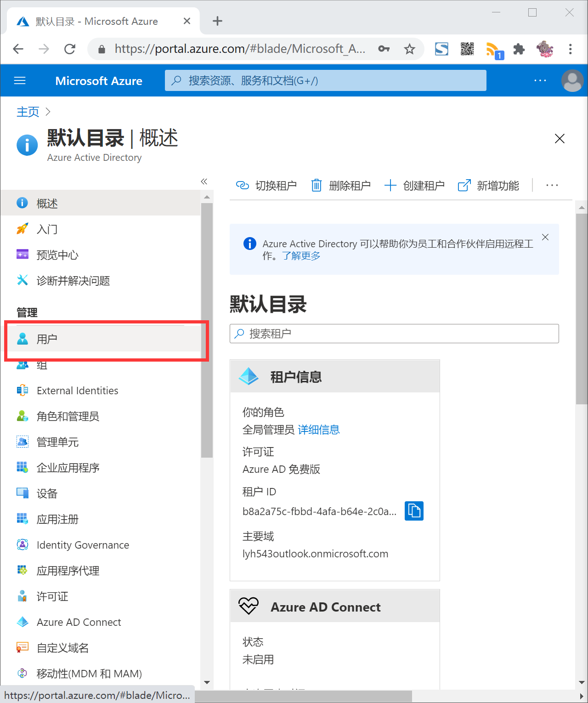
Task: Click 切换租户 toolbar button
Action: [x=266, y=186]
